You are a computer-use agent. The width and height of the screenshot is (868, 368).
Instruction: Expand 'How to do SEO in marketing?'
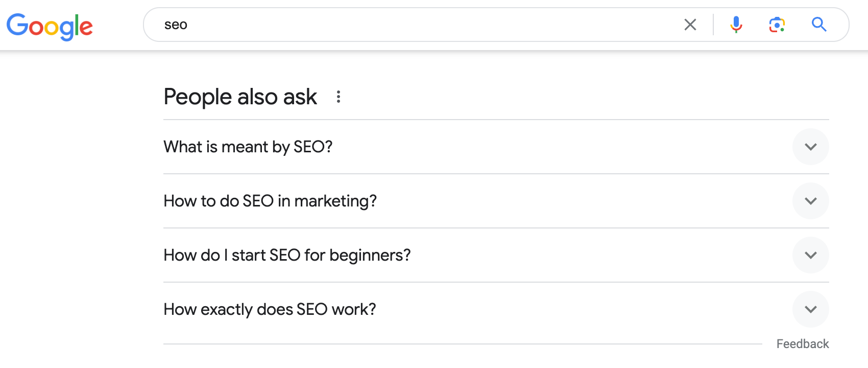[x=810, y=201]
